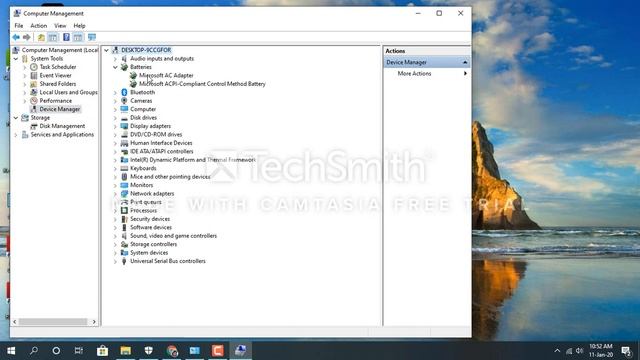Expand Services and Applications node
The image size is (640, 360).
tap(16, 134)
